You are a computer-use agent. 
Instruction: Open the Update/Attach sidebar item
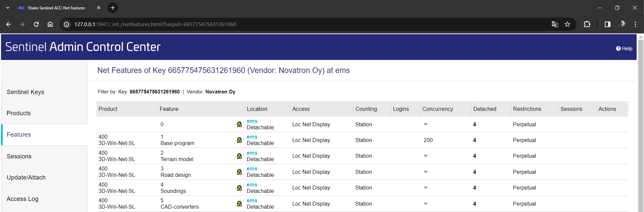[x=26, y=178]
